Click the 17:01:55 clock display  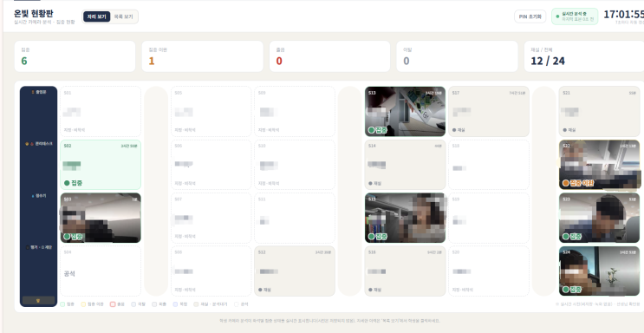[x=623, y=15]
